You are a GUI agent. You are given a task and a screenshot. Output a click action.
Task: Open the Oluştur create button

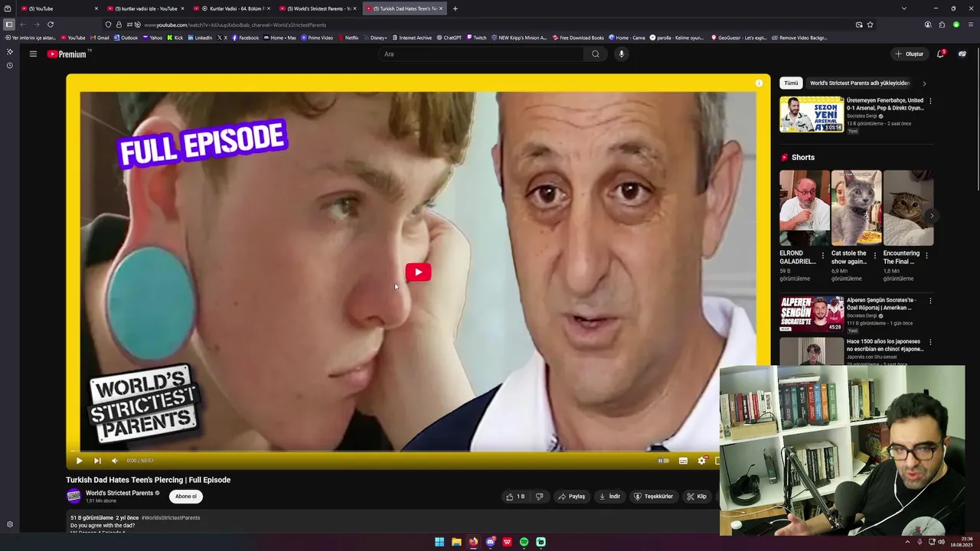point(910,54)
